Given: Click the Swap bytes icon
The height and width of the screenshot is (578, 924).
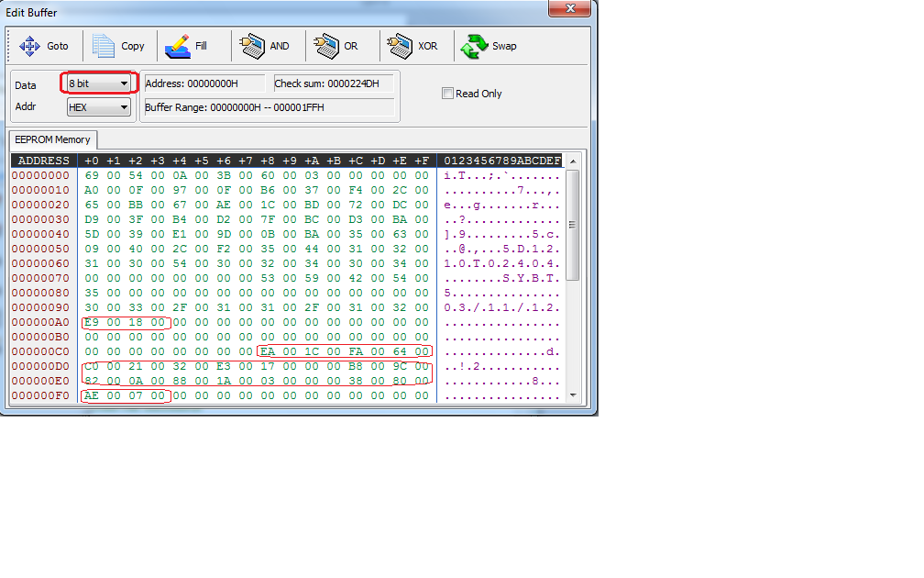Looking at the screenshot, I should pyautogui.click(x=474, y=46).
